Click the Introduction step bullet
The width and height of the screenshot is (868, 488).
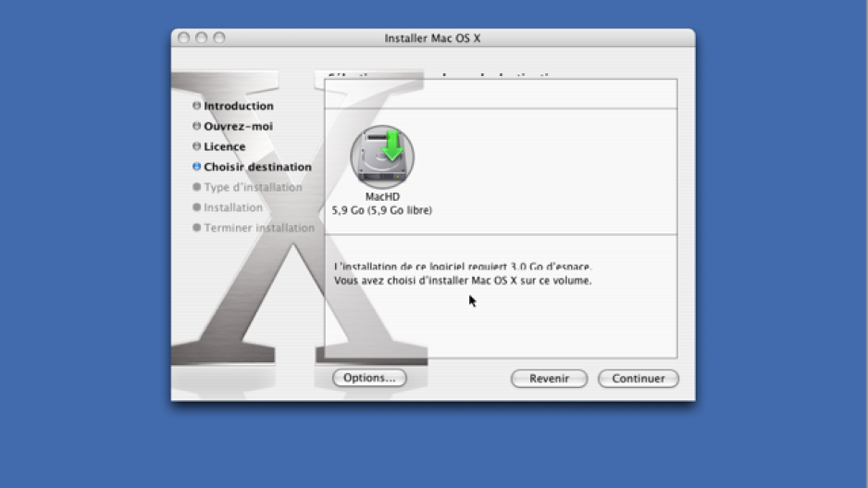point(196,106)
